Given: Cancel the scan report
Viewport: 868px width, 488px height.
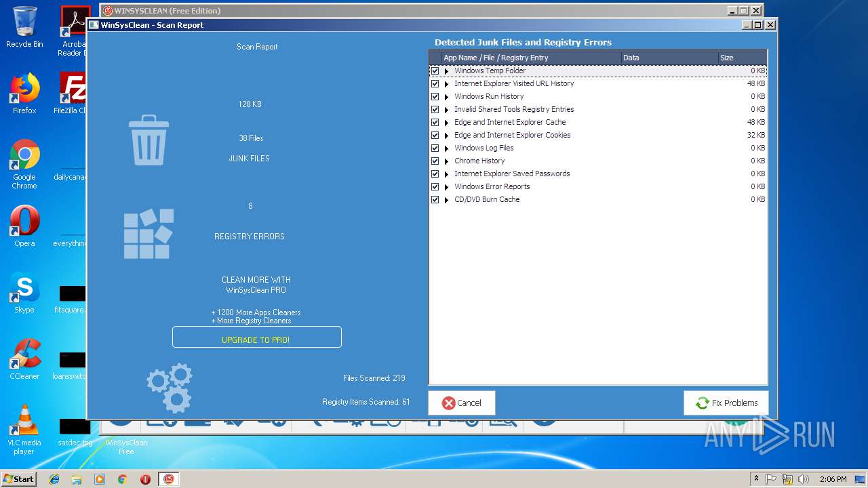Looking at the screenshot, I should point(461,403).
